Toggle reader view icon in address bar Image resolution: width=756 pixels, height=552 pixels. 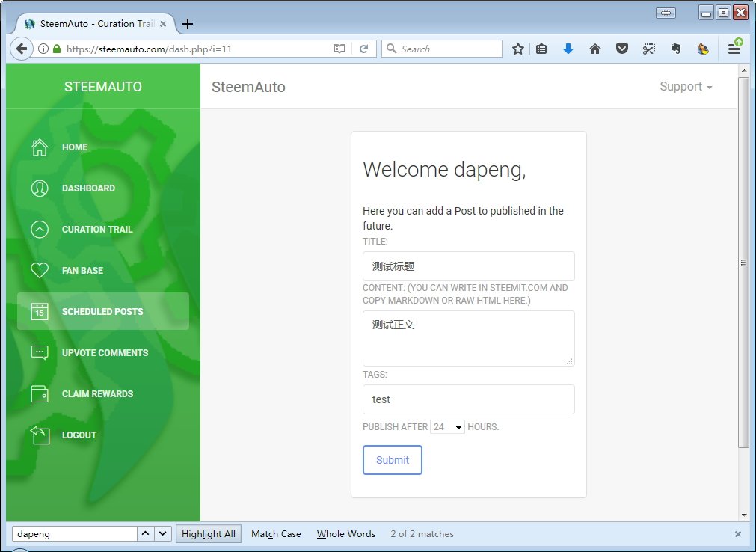[339, 49]
